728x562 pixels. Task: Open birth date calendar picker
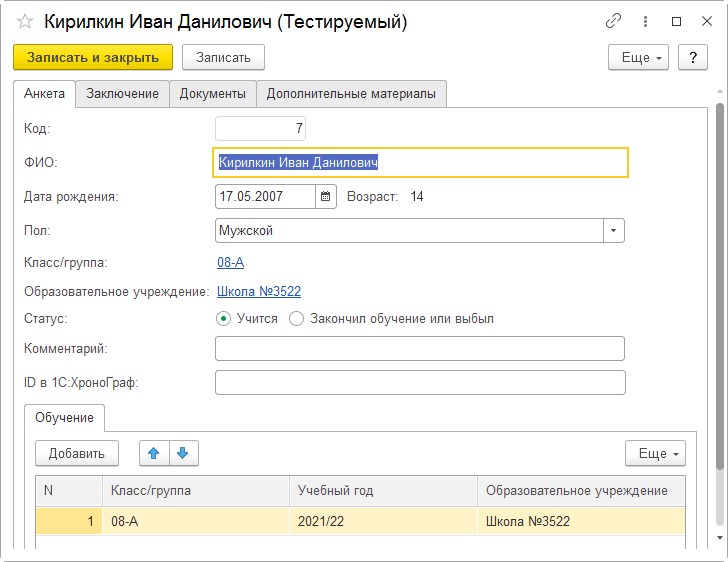click(x=325, y=196)
